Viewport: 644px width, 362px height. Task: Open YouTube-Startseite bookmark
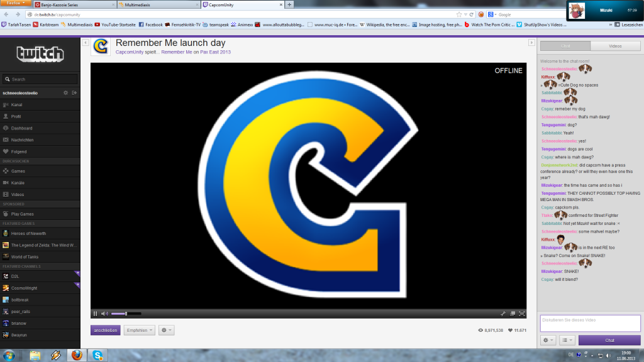click(115, 25)
